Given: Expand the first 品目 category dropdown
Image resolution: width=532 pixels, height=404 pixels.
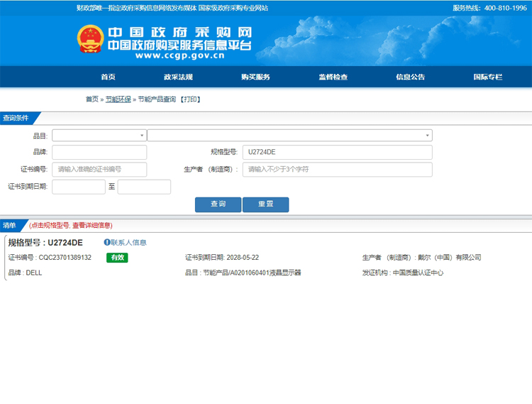Looking at the screenshot, I should click(99, 136).
